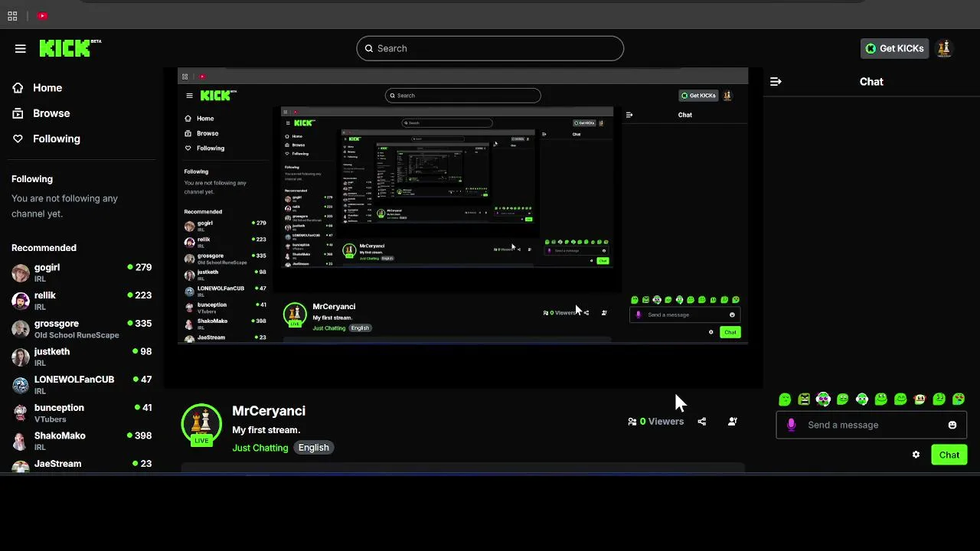980x551 pixels.
Task: Click the purple microphone icon in chat input
Action: tap(792, 425)
